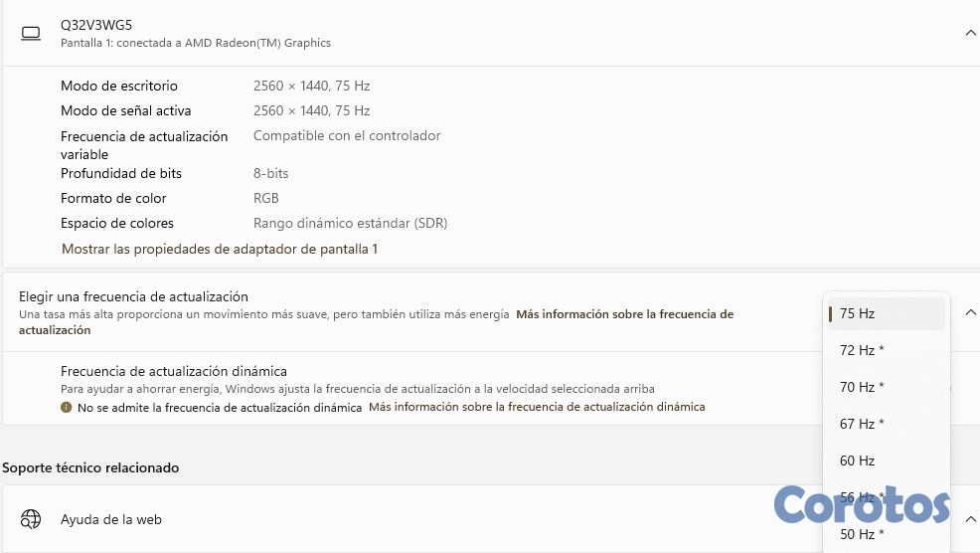The height and width of the screenshot is (553, 980).
Task: Collapse the Elegir una frecuencia de actualización chevron
Action: coord(970,312)
